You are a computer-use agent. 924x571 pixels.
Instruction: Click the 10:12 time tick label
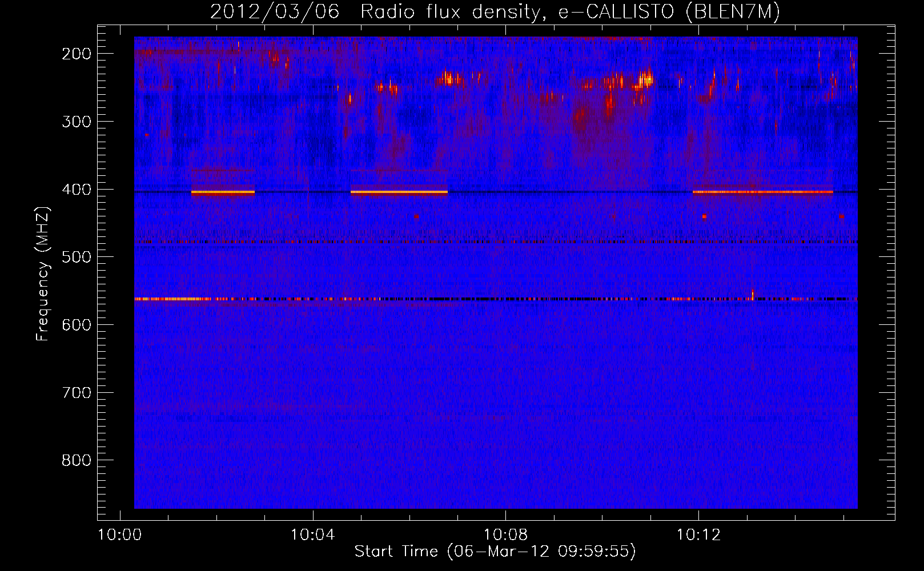pos(699,535)
